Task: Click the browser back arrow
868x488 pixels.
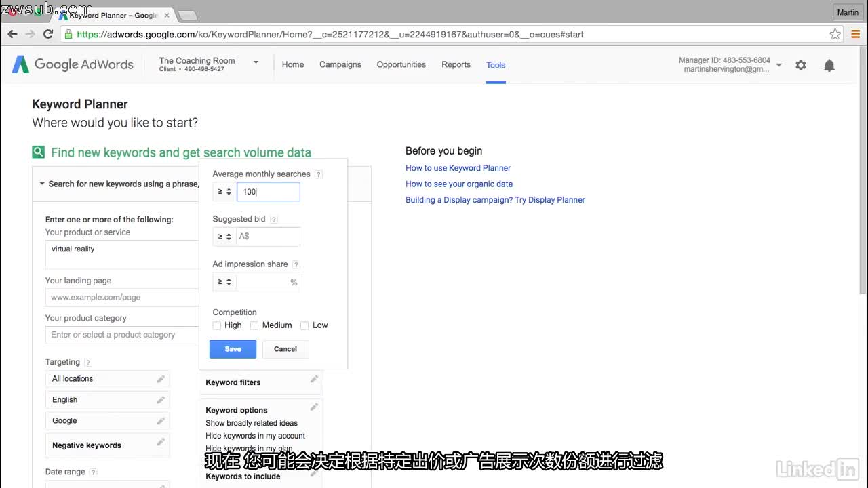Action: pos(12,34)
